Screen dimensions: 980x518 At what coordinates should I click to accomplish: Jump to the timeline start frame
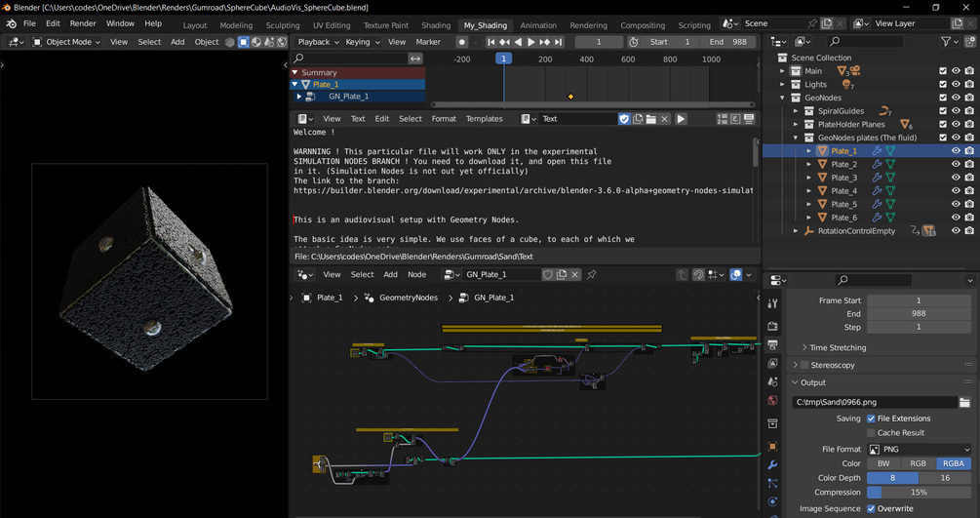(490, 42)
